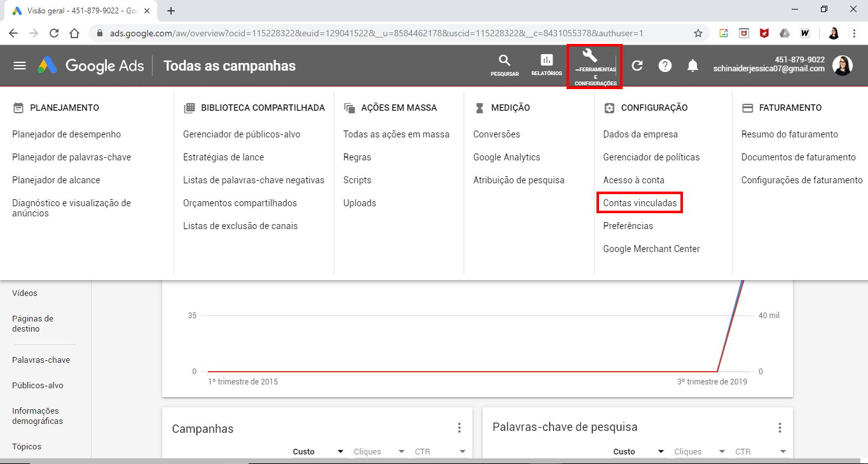Open Custo dropdown in Palavras-chave de pesquisa card
The width and height of the screenshot is (868, 464).
click(x=639, y=451)
